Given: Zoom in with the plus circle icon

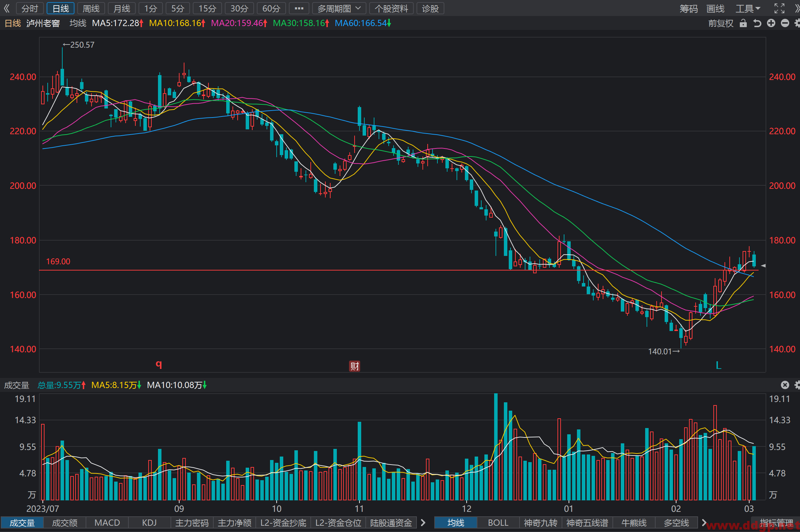Looking at the screenshot, I should (x=771, y=23).
